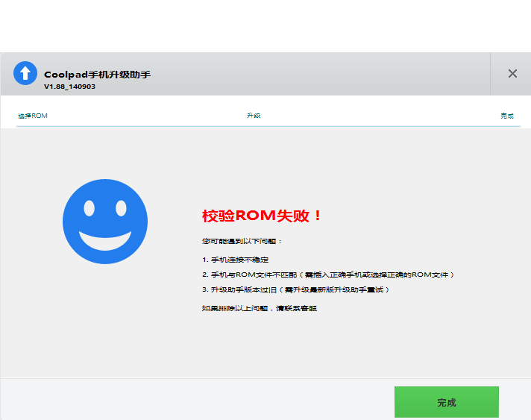Select the 完成 step label at top right
Image resolution: width=531 pixels, height=420 pixels.
(x=507, y=116)
